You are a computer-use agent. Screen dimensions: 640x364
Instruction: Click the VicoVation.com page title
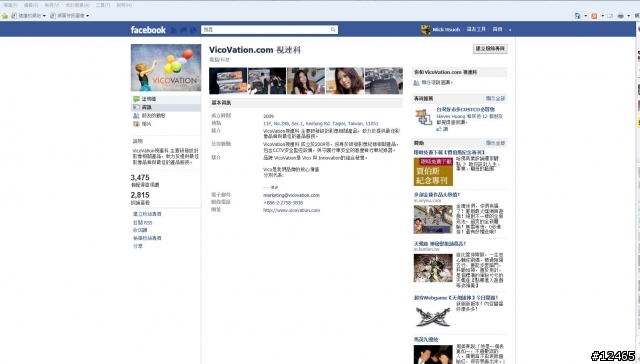coord(255,50)
